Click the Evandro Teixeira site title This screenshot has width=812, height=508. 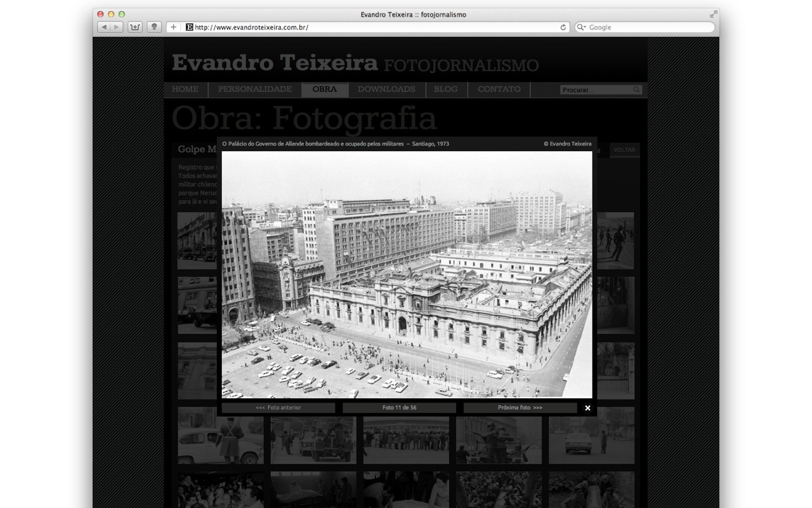(x=275, y=63)
